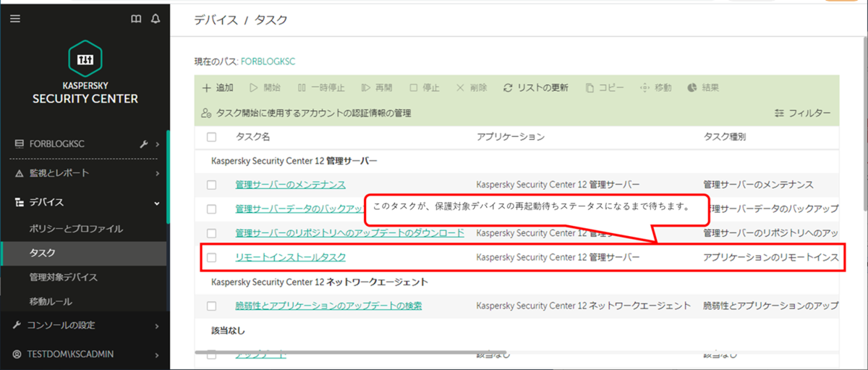
Task: Expand the コンソールの設定 menu
Action: [157, 325]
